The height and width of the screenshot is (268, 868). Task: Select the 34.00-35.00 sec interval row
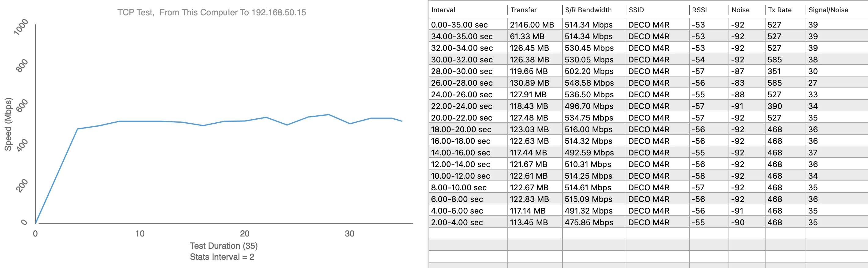(462, 36)
